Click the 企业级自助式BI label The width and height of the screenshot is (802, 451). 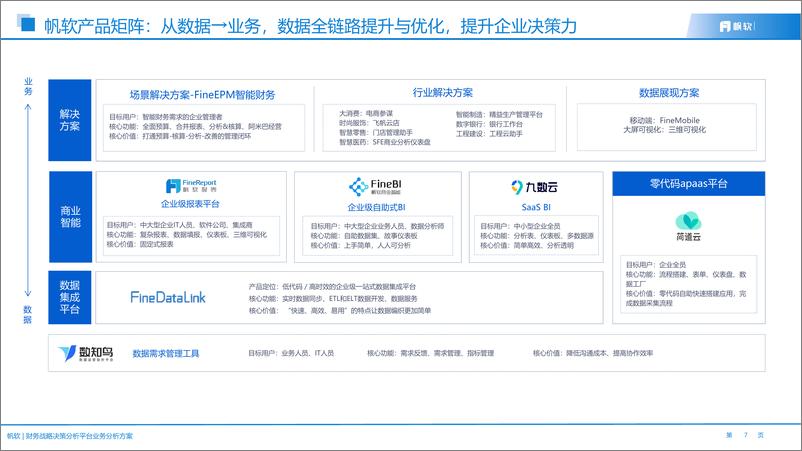pyautogui.click(x=376, y=207)
